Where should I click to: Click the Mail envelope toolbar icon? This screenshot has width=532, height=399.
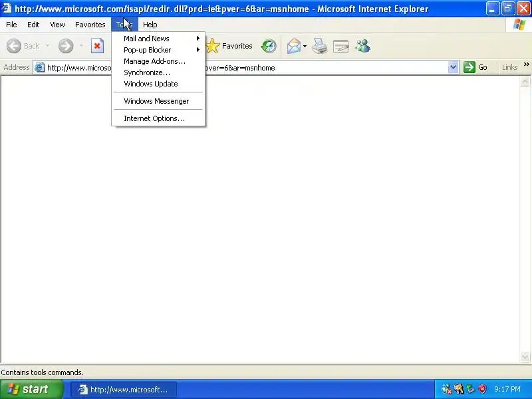point(293,46)
